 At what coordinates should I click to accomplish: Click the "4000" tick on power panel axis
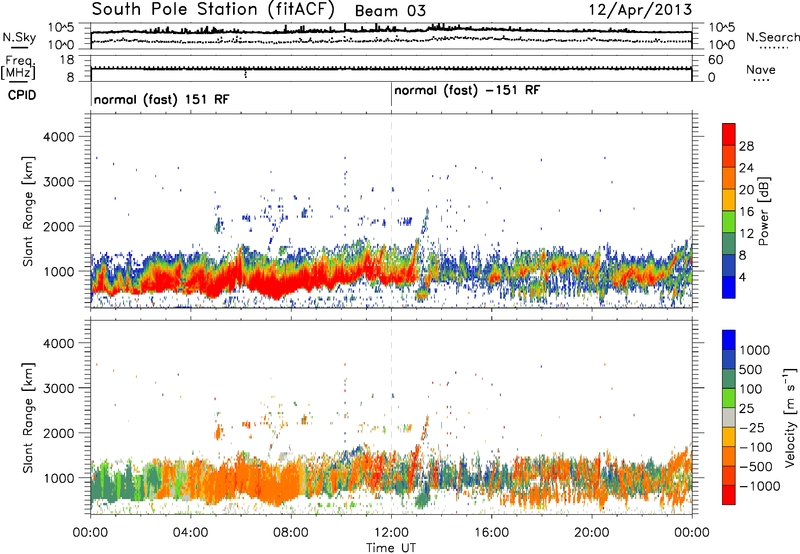(58, 137)
